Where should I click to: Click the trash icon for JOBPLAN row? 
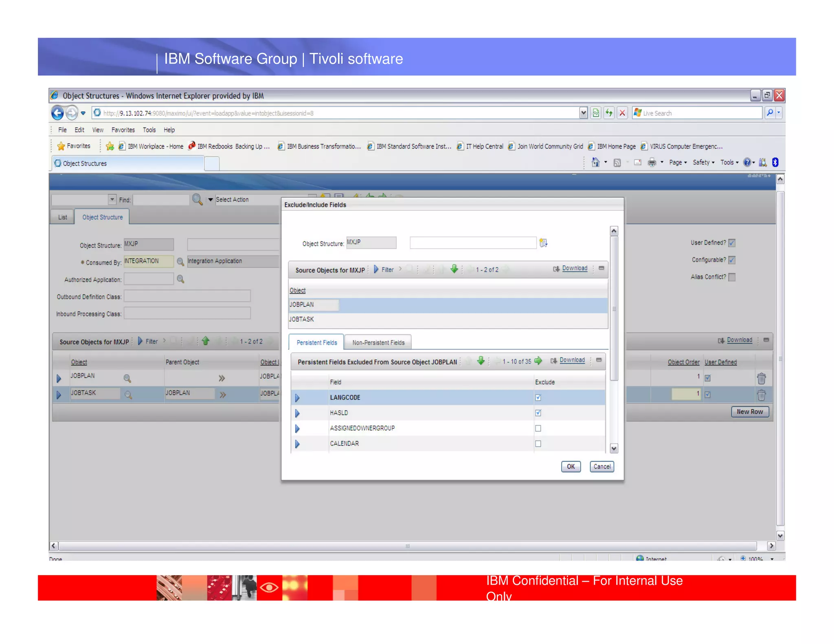click(x=761, y=378)
